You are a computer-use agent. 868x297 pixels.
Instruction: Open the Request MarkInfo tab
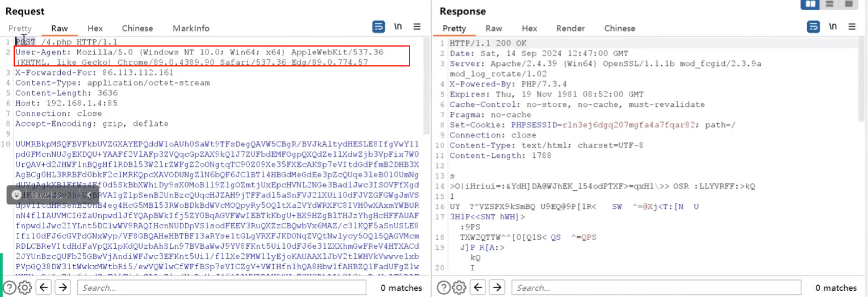tap(191, 28)
